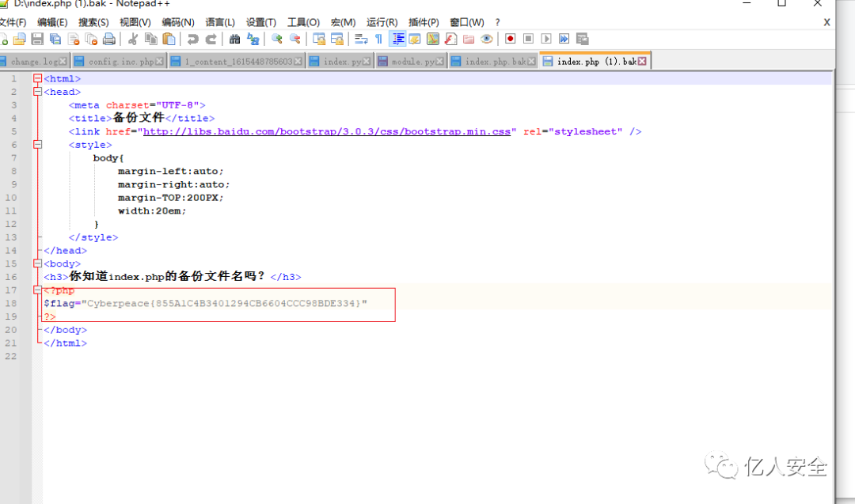
Task: Close document using menu bar X
Action: 826,22
